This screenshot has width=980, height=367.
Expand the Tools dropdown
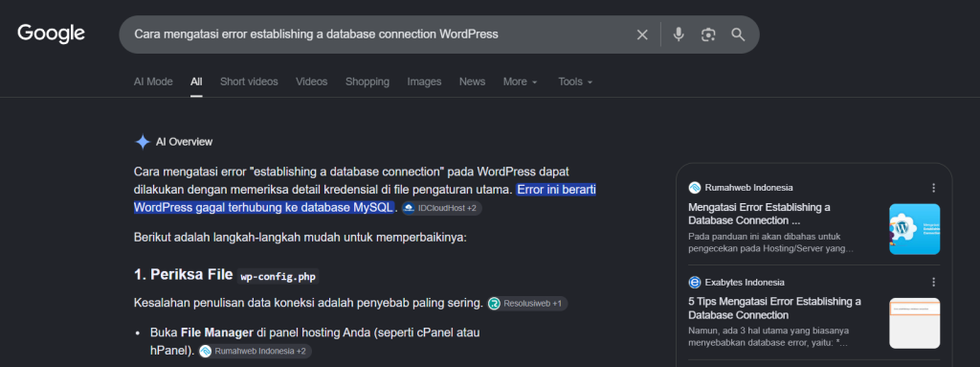pyautogui.click(x=575, y=82)
